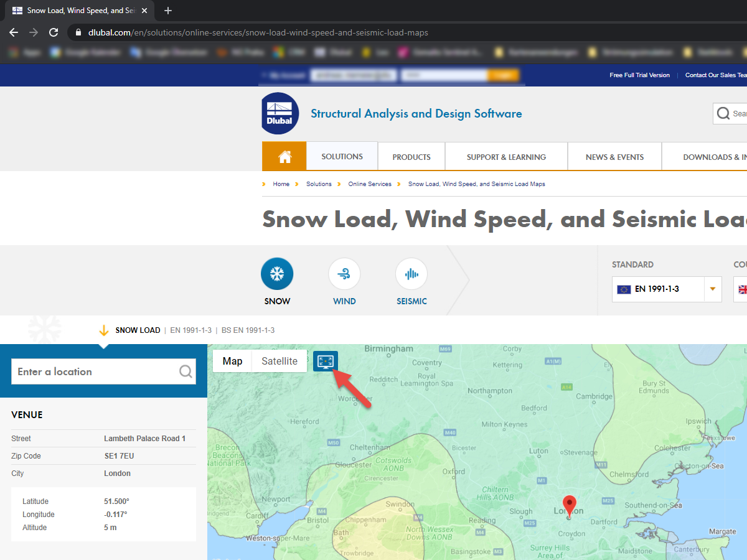Viewport: 747px width, 560px height.
Task: Open Contact Our Sales Team link
Action: [x=716, y=75]
